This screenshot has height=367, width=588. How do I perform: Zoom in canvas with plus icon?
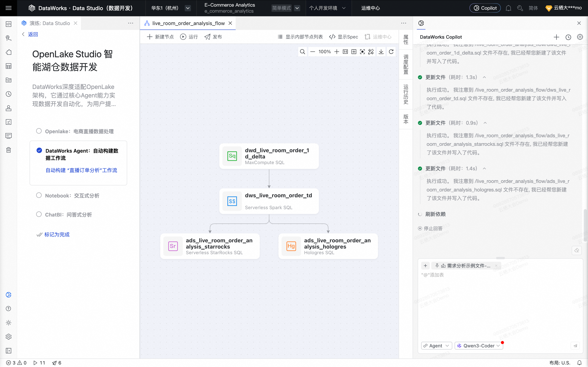coord(337,52)
